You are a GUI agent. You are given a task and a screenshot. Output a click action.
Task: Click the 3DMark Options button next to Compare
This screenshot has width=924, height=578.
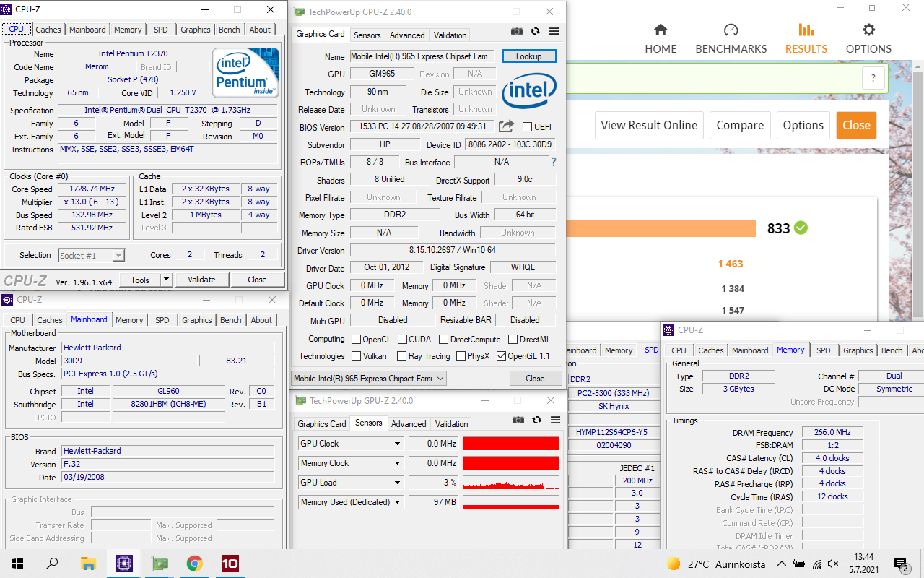[x=803, y=125]
